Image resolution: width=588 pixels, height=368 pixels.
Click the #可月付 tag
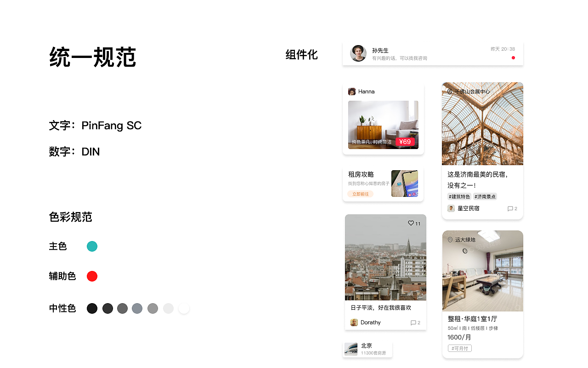pyautogui.click(x=460, y=348)
